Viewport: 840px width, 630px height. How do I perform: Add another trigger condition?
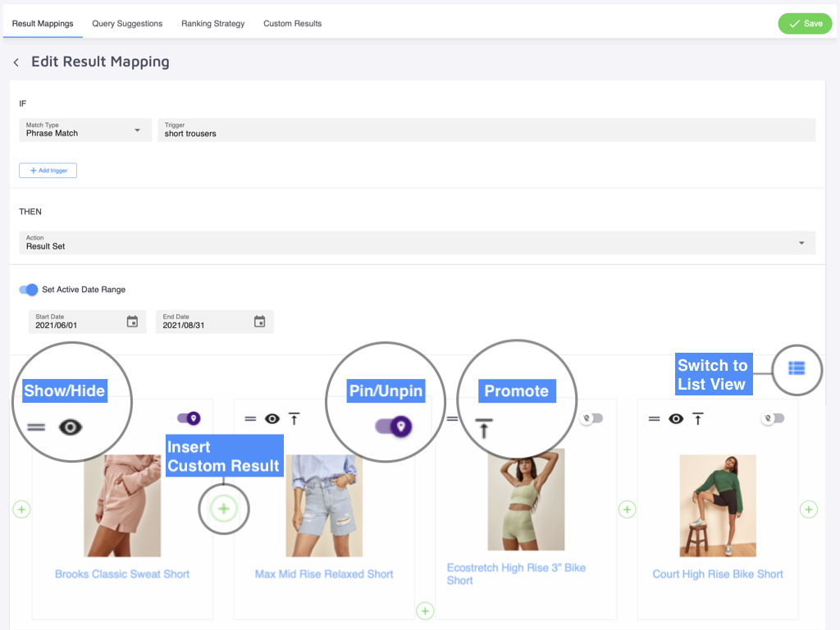tap(48, 170)
